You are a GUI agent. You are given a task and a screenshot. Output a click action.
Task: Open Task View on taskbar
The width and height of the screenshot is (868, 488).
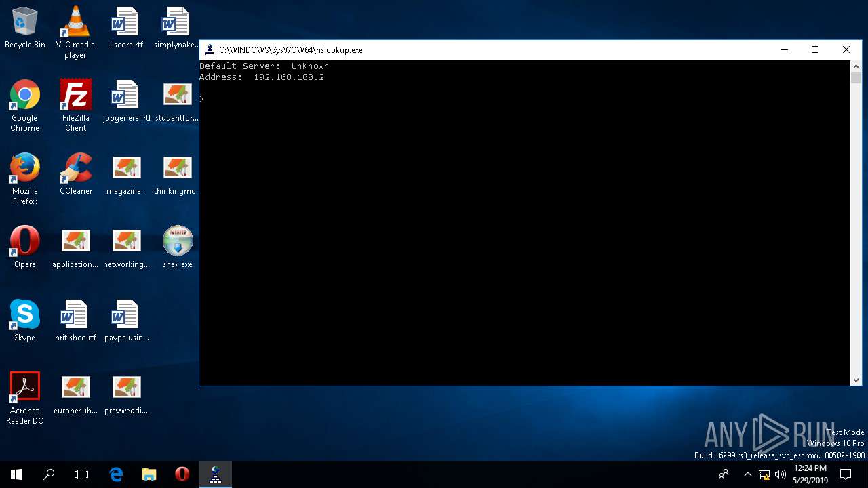tap(81, 474)
